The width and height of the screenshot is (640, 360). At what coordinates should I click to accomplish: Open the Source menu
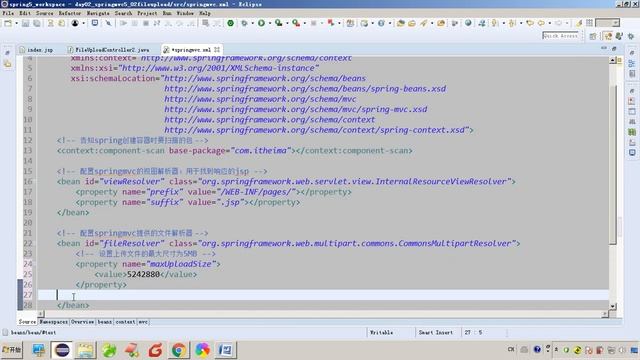coord(44,13)
